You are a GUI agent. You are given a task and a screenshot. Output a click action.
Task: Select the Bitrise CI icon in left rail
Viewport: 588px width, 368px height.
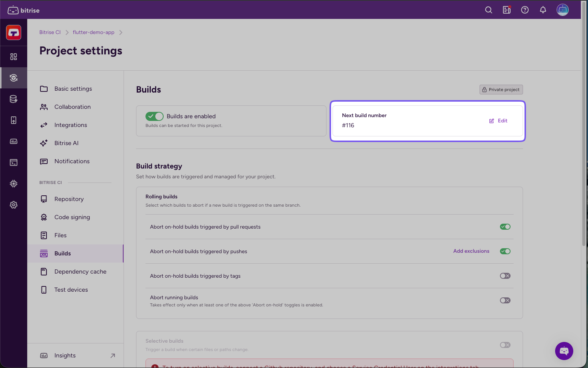point(14,78)
